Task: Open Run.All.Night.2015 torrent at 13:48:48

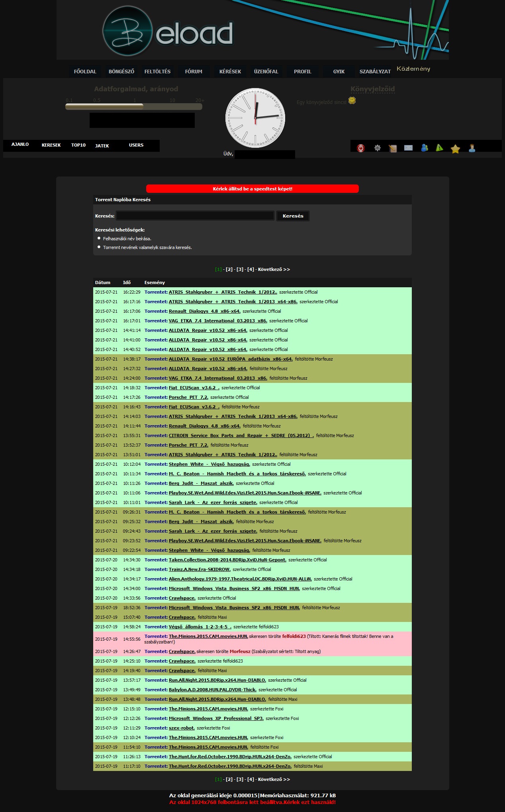Action: [217, 699]
